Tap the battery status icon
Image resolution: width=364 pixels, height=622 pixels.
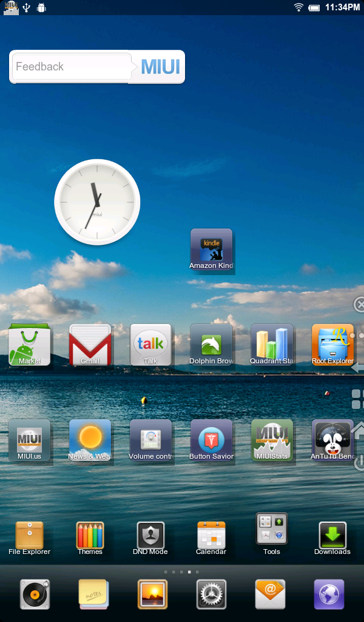coord(314,7)
